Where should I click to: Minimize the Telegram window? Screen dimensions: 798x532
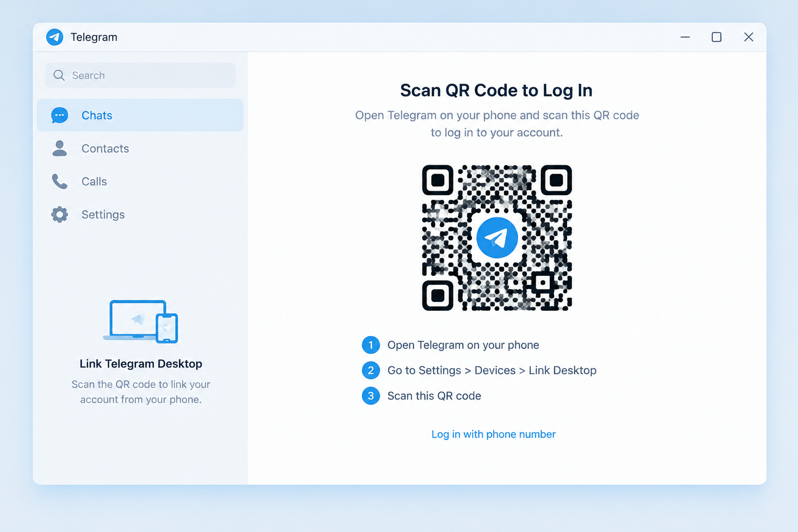[685, 37]
